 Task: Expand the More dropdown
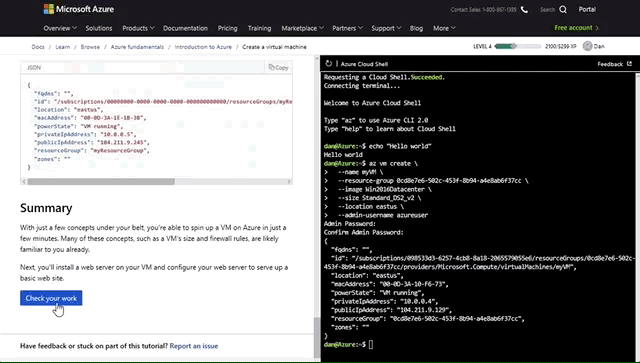click(x=444, y=28)
